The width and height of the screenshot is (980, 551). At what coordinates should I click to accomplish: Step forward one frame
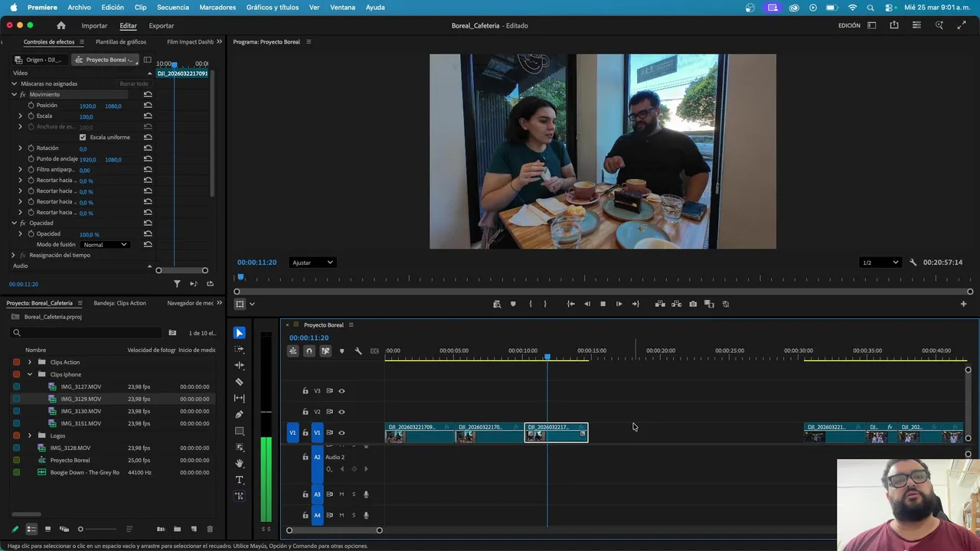[619, 304]
